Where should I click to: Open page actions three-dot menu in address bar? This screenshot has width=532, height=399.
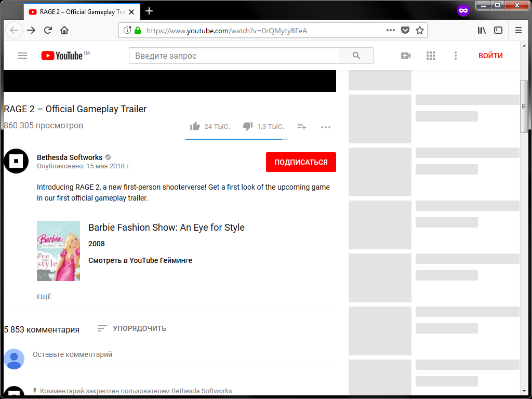point(391,30)
